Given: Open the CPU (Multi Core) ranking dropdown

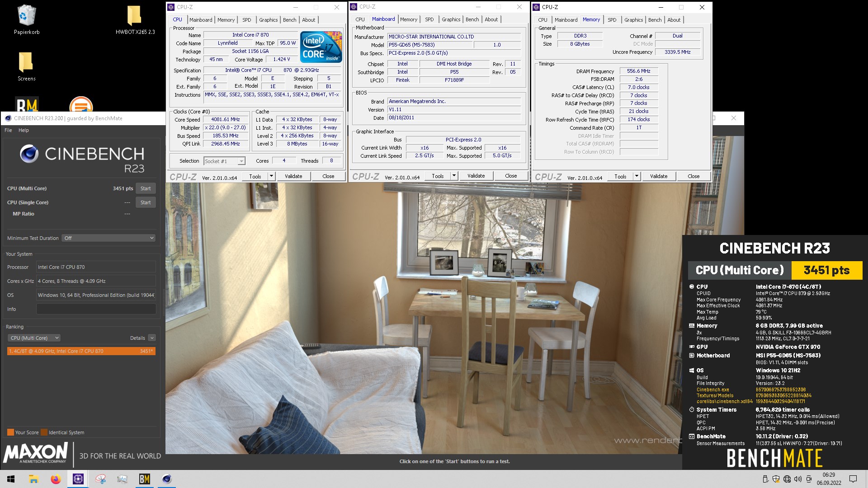Looking at the screenshot, I should (x=34, y=338).
